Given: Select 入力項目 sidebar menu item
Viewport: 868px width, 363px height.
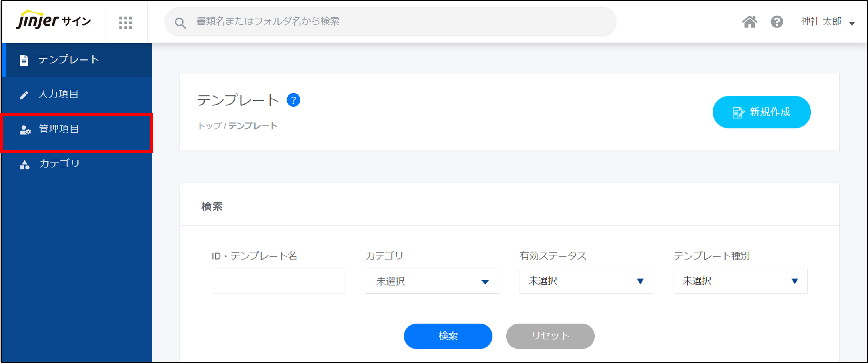Looking at the screenshot, I should [59, 94].
